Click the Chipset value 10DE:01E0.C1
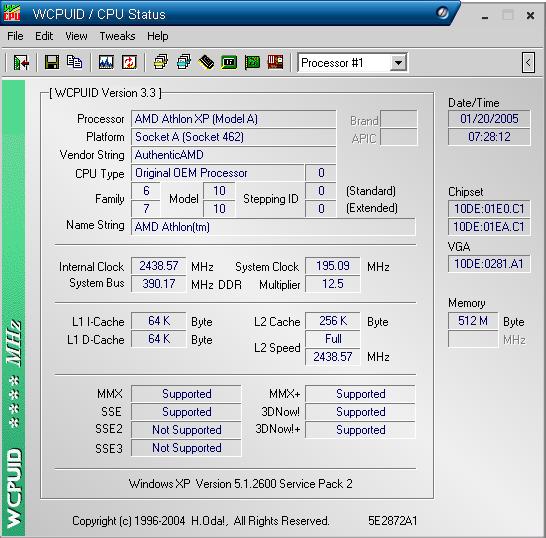Screen dimensions: 546x538 coord(489,209)
